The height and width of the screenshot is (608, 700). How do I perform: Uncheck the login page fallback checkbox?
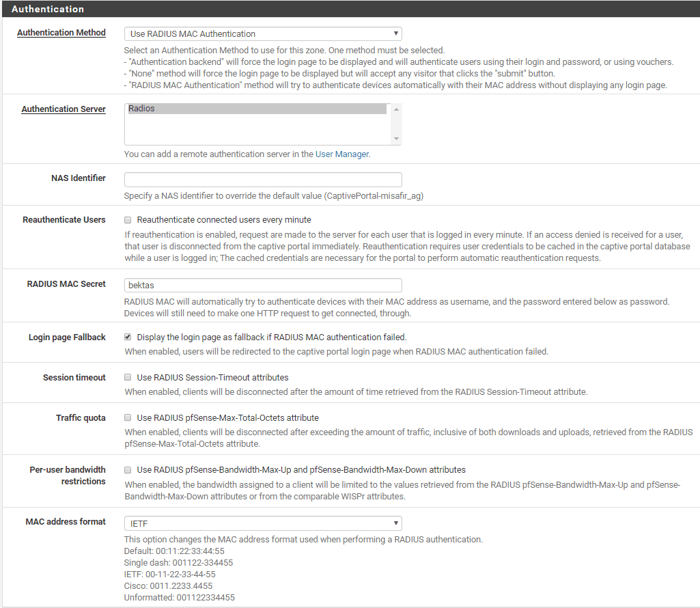[x=128, y=337]
